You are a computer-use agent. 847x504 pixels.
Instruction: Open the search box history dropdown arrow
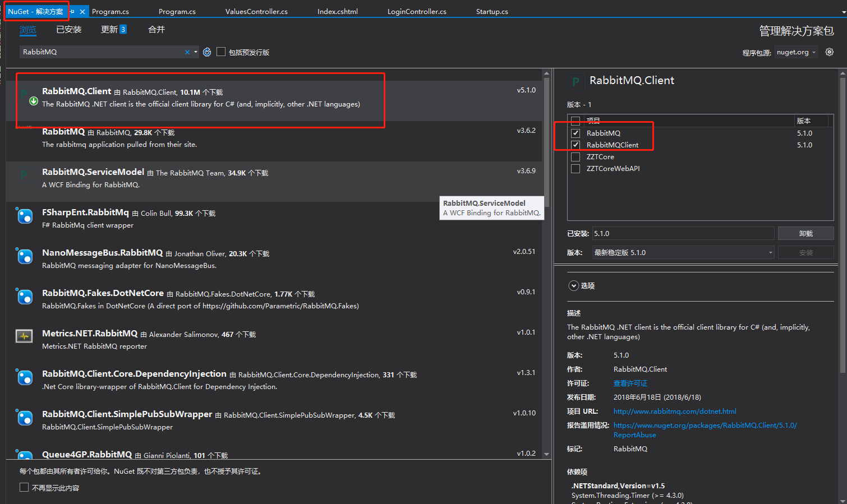(196, 52)
